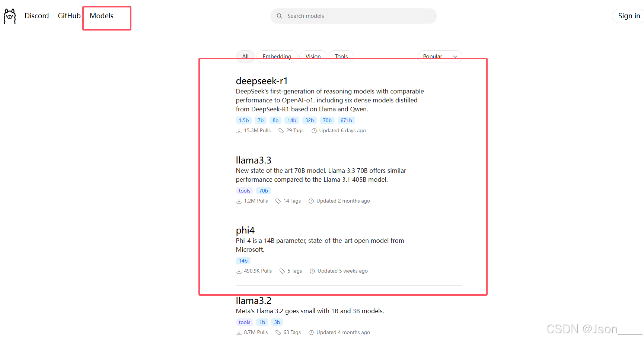Open the phi4 model page
644x340 pixels.
[245, 230]
